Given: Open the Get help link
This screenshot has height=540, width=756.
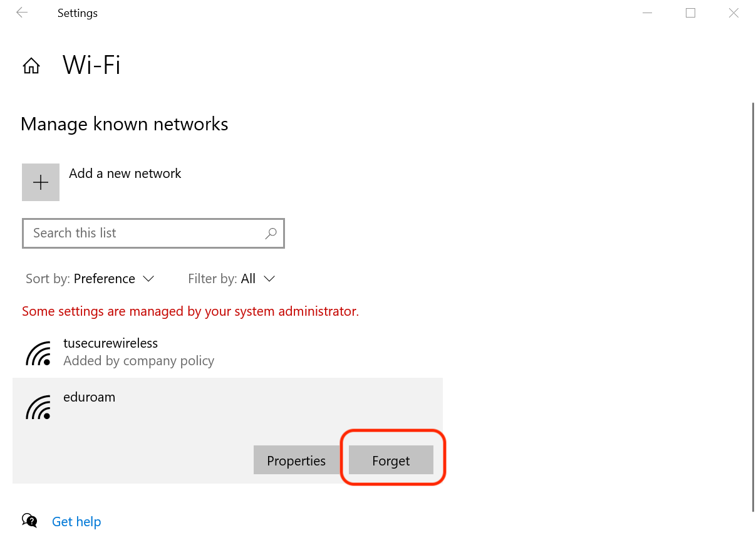Looking at the screenshot, I should (x=76, y=521).
